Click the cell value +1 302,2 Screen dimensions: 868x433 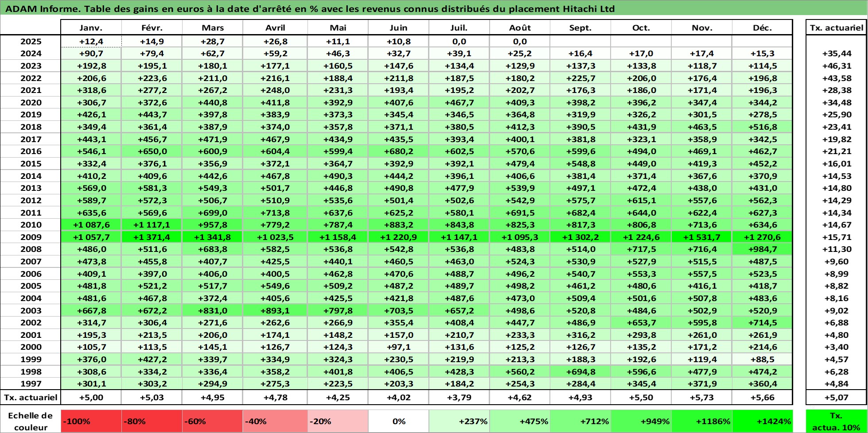coord(580,237)
